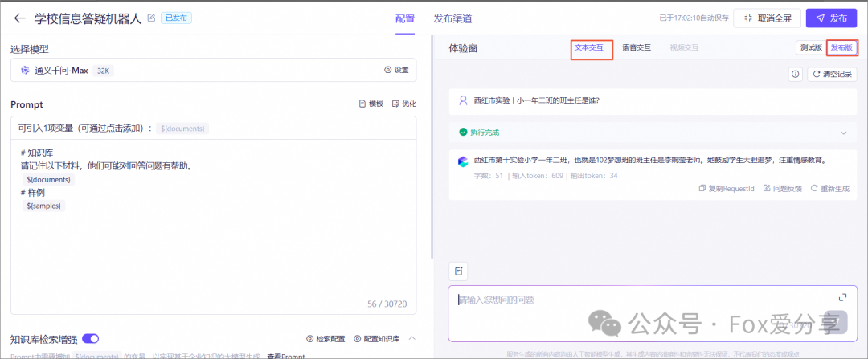Open 配置知识库 knowledge base settings
Viewport: 868px width, 359px height.
coord(376,339)
